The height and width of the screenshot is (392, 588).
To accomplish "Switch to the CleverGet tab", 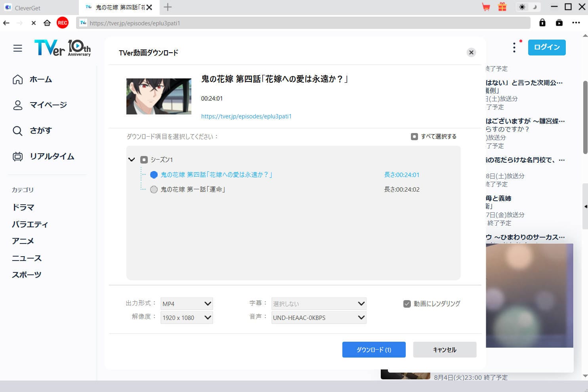I will pos(39,8).
